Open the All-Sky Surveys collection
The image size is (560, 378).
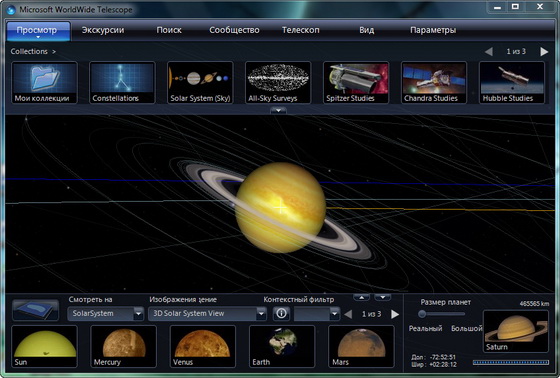coord(278,83)
